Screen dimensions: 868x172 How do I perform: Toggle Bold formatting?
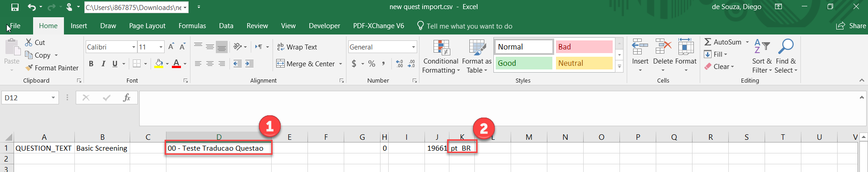click(91, 64)
